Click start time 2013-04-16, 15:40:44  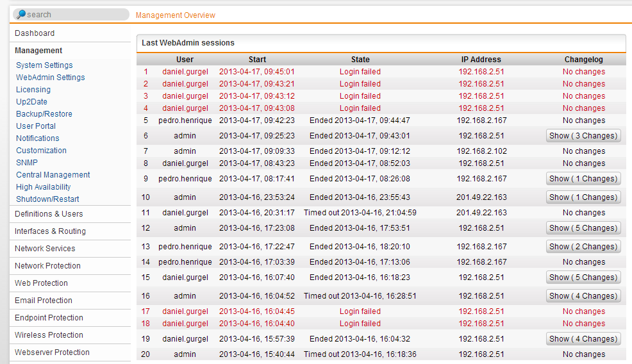257,354
